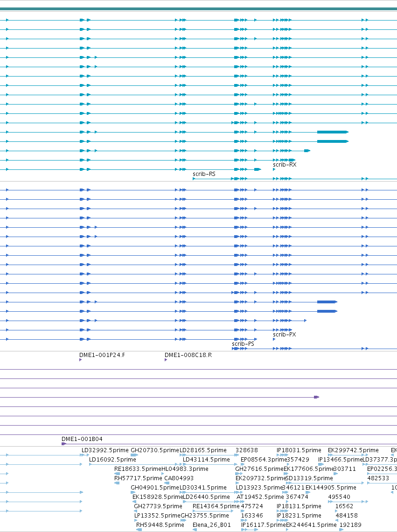The image size is (397, 532).
Task: Click the small arrow glyph beneath scrib-PX
Action: tap(274, 339)
